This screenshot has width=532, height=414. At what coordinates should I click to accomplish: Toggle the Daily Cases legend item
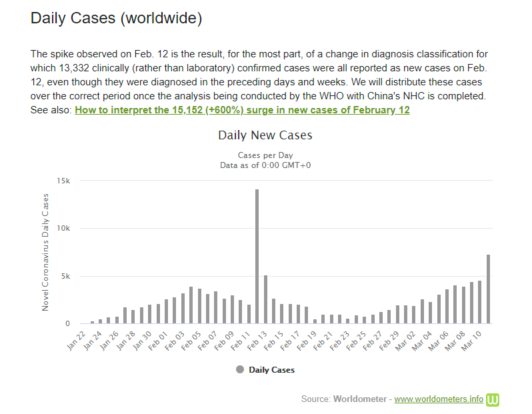pos(271,369)
